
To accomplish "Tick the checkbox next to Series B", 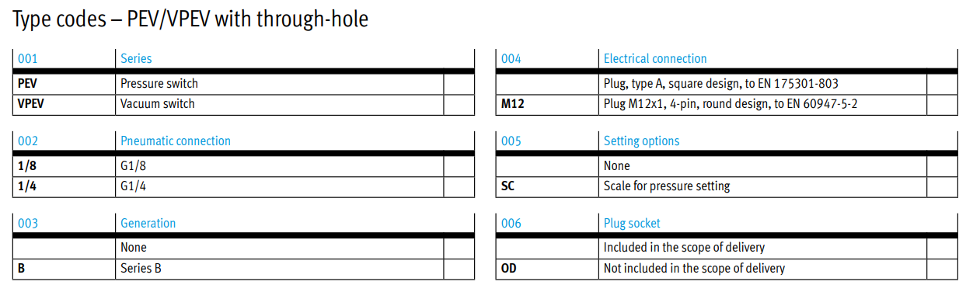I will [459, 269].
